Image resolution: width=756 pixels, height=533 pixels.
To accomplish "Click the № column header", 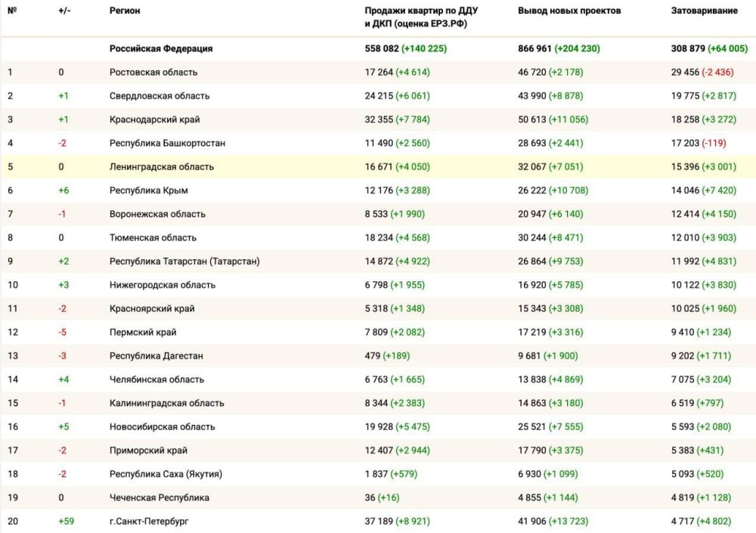I will point(12,11).
